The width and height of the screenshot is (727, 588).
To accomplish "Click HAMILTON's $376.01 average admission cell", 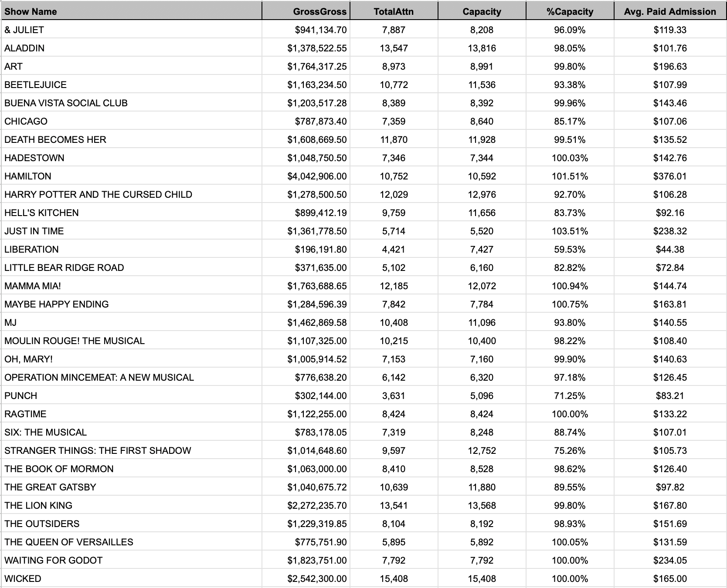I will [670, 176].
